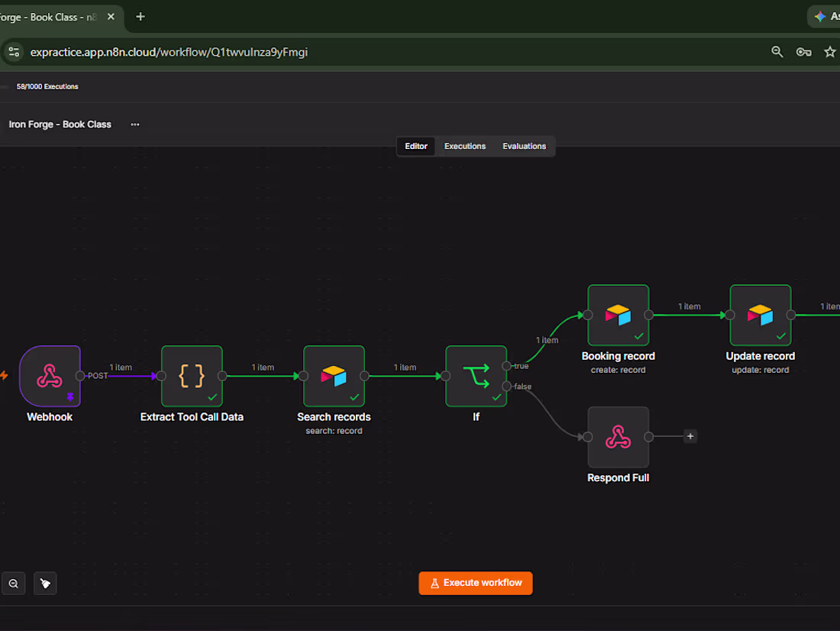Click the If node's true output connector
840x631 pixels.
[x=506, y=366]
